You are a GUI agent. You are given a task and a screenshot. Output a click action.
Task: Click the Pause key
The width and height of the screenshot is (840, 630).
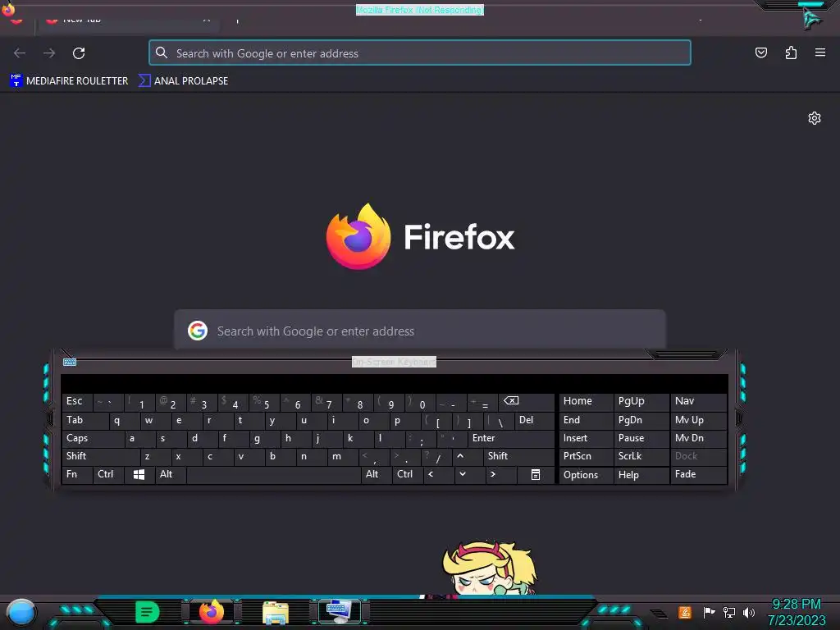[641, 438]
